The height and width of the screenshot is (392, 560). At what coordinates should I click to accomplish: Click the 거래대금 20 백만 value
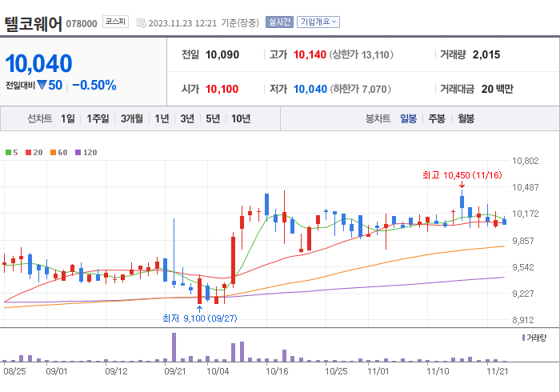pyautogui.click(x=497, y=89)
